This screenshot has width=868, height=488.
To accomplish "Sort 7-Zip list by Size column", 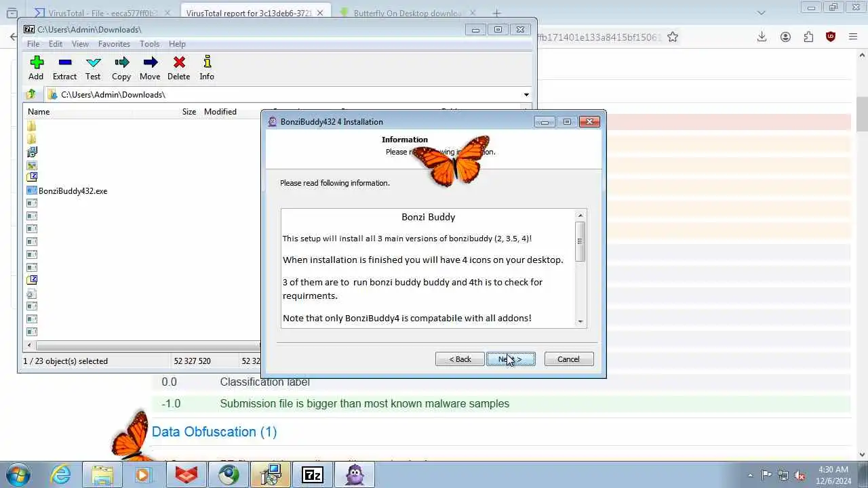I will pyautogui.click(x=189, y=112).
